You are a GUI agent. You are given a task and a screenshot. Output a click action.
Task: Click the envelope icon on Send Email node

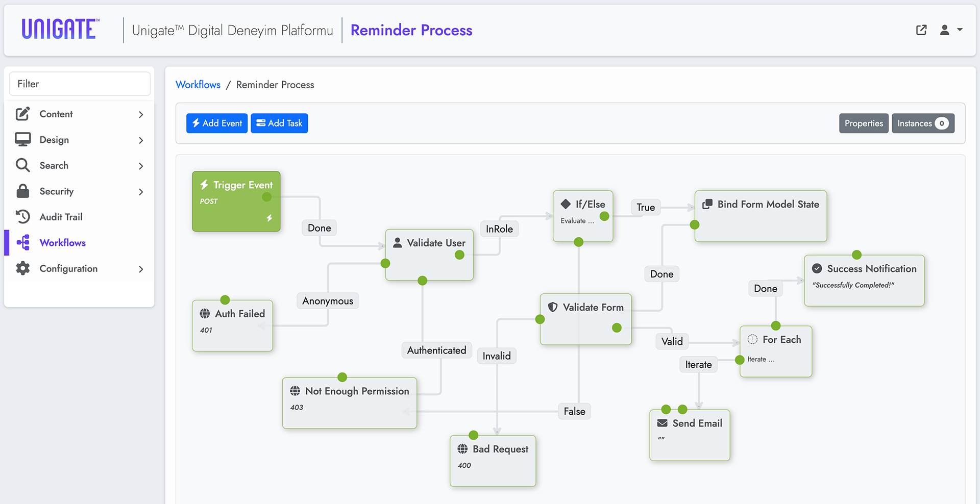point(663,423)
